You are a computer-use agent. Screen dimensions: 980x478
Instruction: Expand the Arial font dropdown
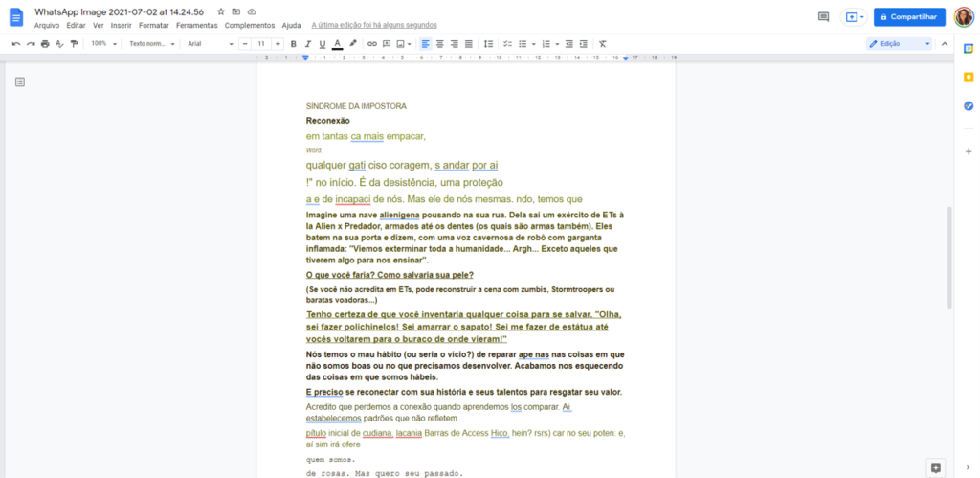click(210, 44)
